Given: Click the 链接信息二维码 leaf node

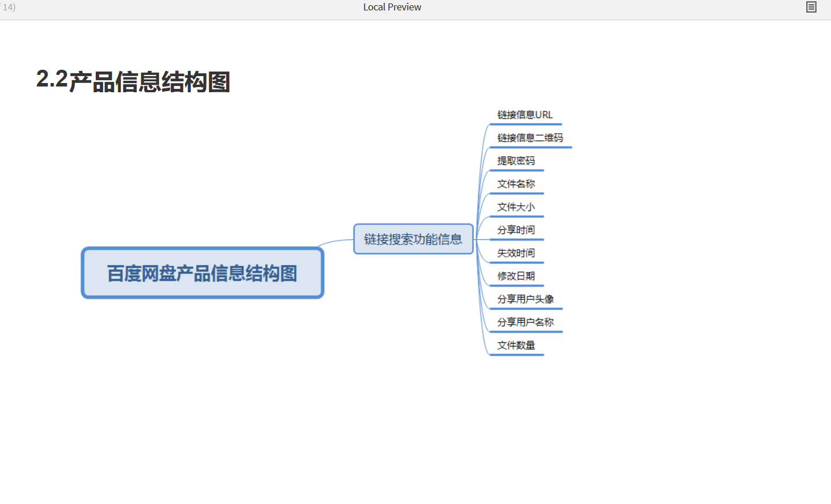Looking at the screenshot, I should [530, 138].
